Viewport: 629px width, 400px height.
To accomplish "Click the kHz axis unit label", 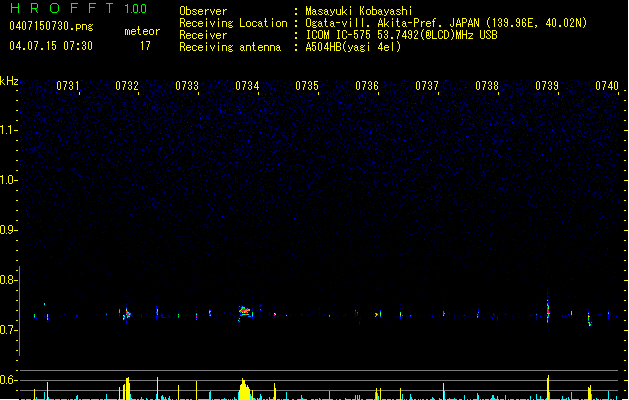I will 9,81.
